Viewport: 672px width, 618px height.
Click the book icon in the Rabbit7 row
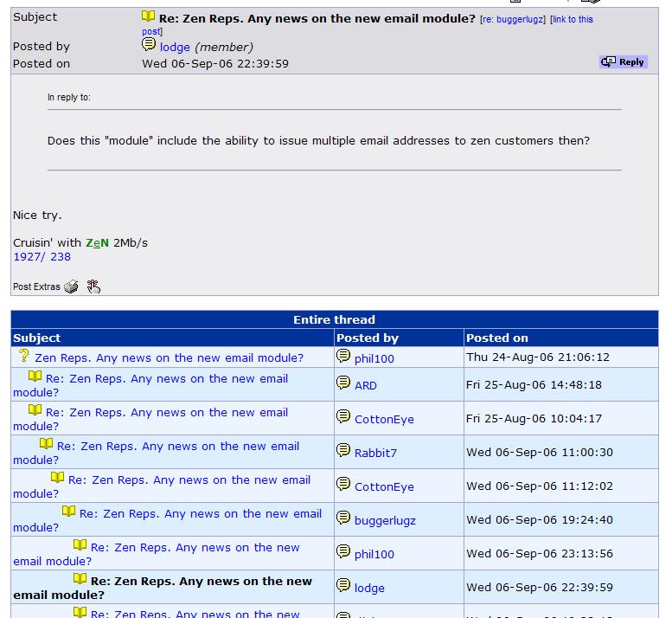point(47,443)
